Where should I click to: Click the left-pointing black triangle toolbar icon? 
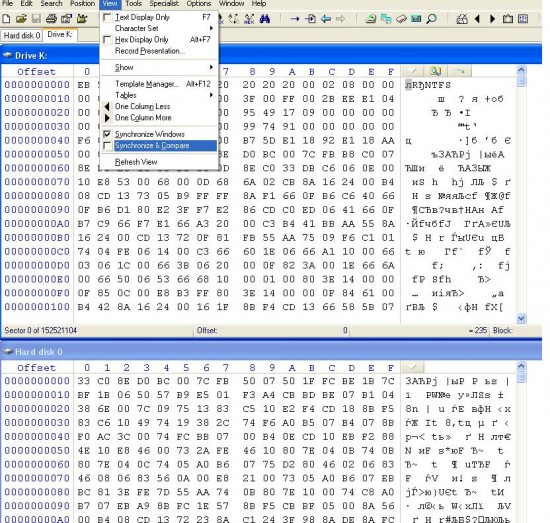point(477,19)
